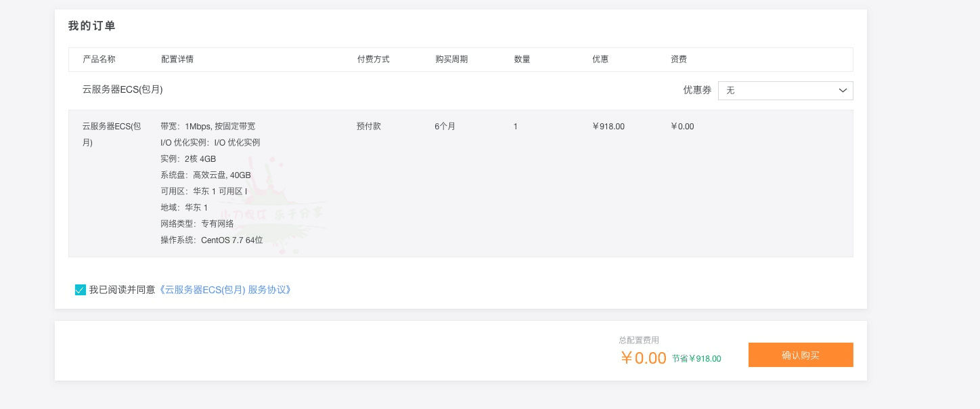Click the 付费方式 column header
980x409 pixels.
click(373, 60)
